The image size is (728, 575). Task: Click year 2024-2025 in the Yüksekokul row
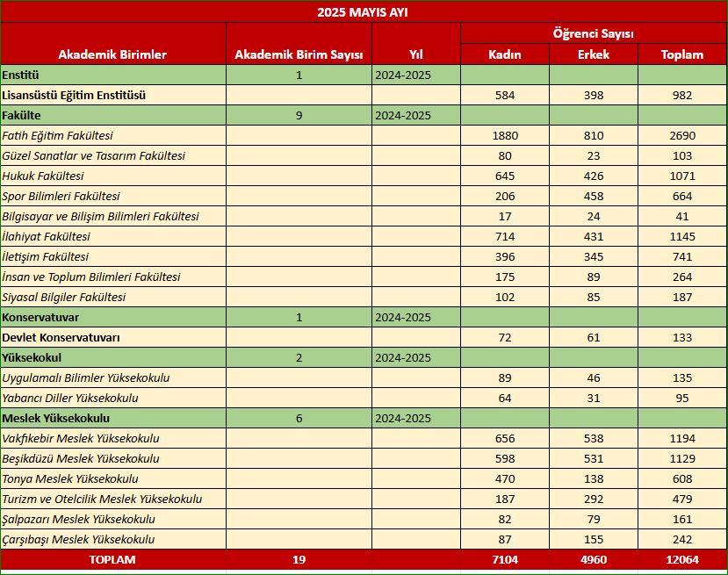[x=402, y=357]
